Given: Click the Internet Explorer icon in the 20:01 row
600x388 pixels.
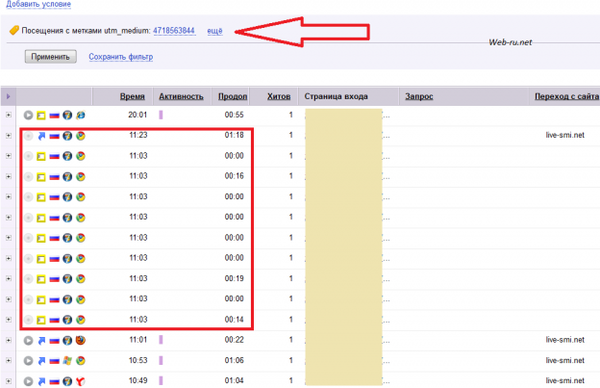Looking at the screenshot, I should coord(80,115).
